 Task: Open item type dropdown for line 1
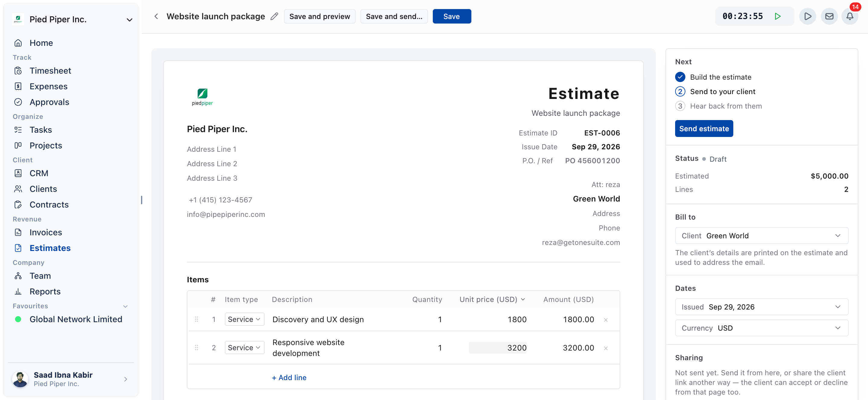point(244,319)
